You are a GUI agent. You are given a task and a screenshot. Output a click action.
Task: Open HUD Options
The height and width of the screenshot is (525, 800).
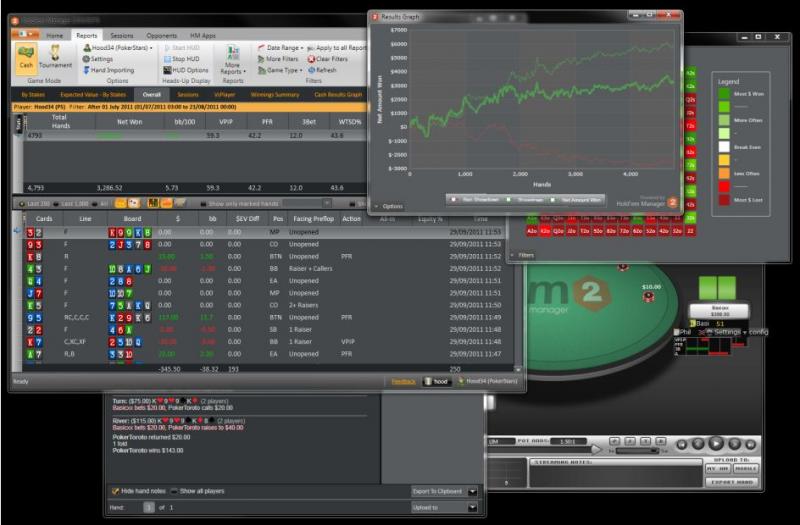(x=186, y=70)
